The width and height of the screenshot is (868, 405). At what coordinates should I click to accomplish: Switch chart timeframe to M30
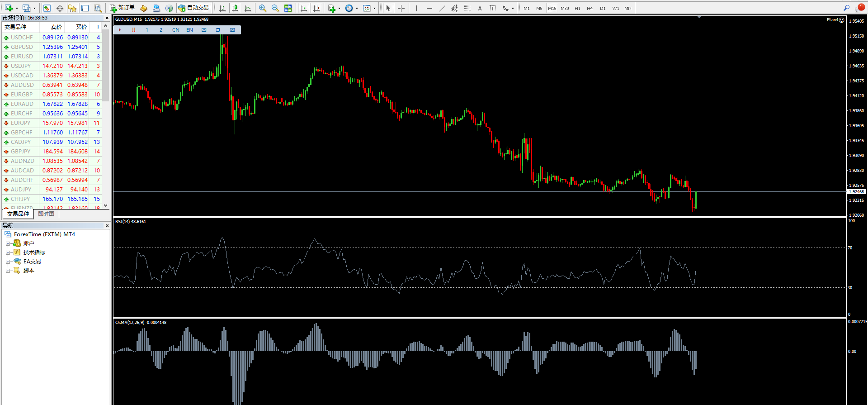565,8
